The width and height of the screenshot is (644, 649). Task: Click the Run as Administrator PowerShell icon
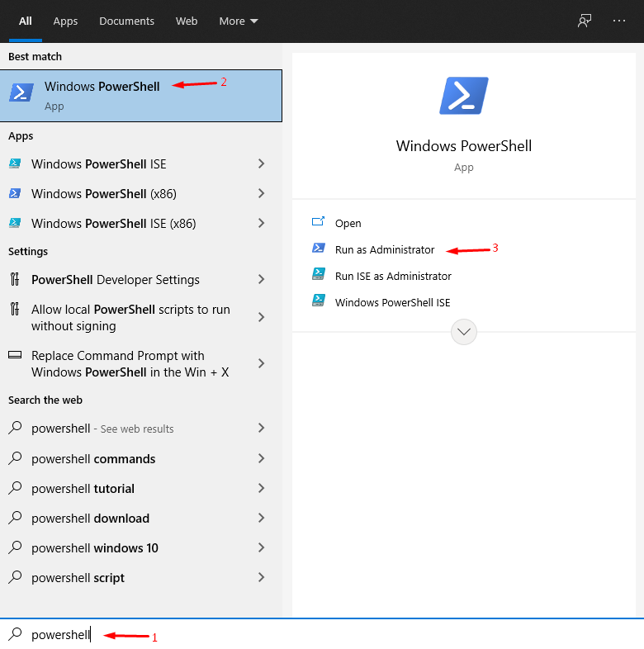tap(318, 248)
